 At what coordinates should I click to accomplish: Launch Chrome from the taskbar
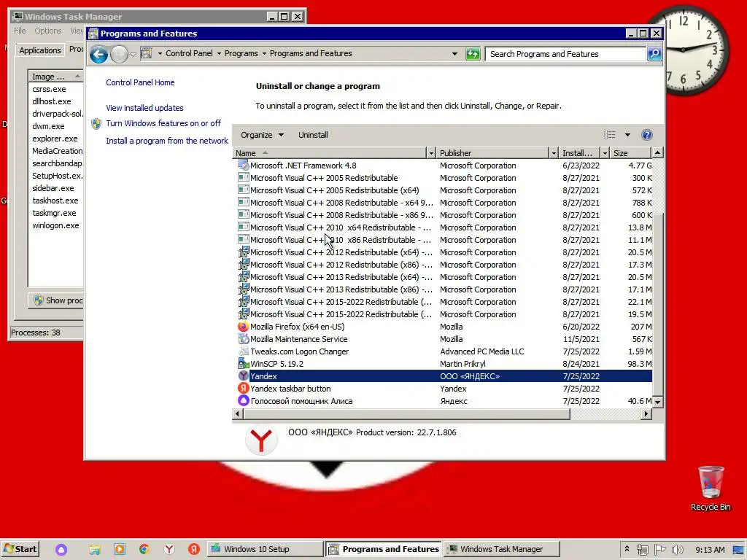(144, 550)
